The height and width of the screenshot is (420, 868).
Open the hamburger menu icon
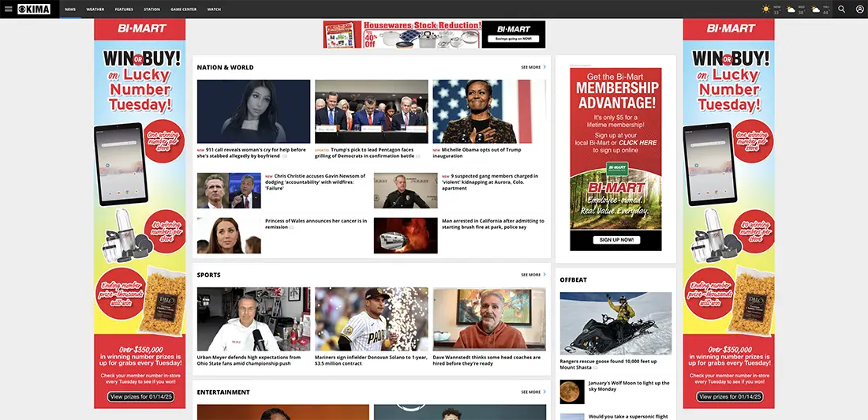click(x=9, y=9)
